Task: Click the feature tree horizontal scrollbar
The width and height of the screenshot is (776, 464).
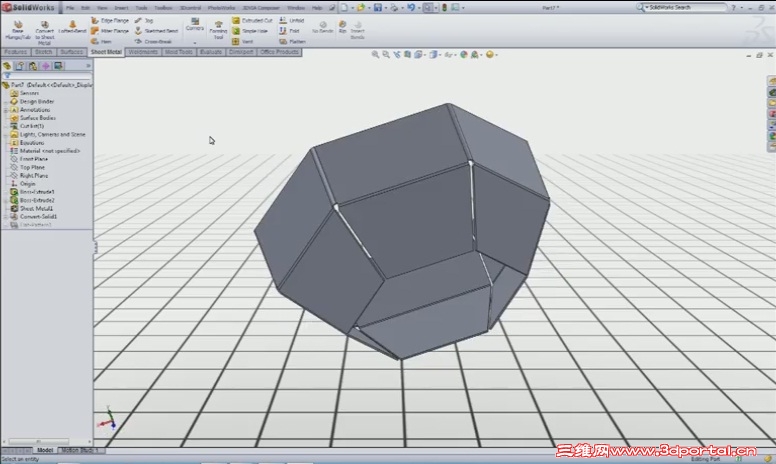Action: coord(39,441)
